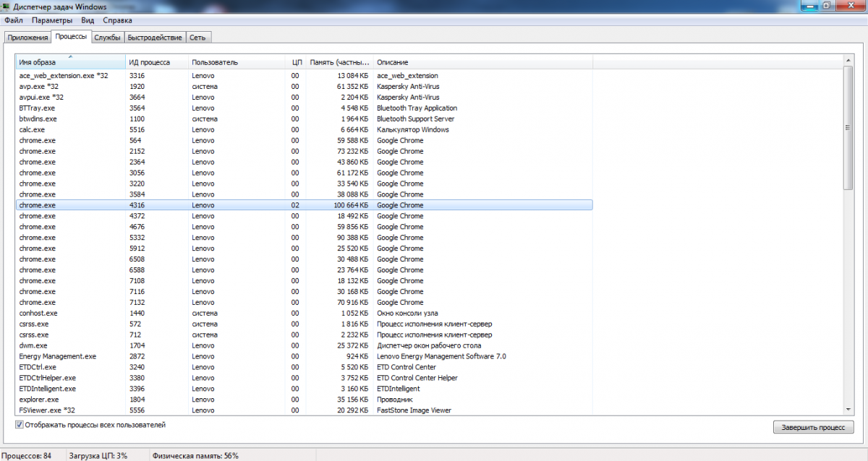The width and height of the screenshot is (868, 461).
Task: Switch to the Процессы tab
Action: coord(71,36)
